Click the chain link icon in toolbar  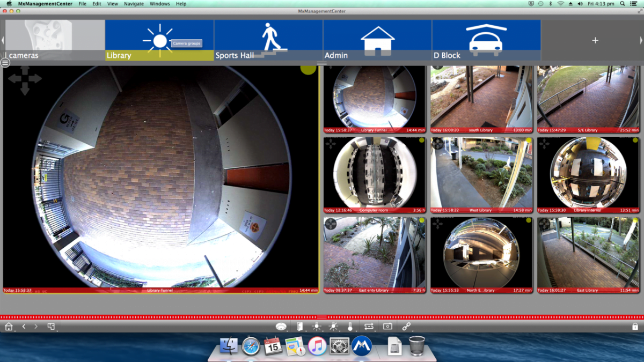point(406,326)
